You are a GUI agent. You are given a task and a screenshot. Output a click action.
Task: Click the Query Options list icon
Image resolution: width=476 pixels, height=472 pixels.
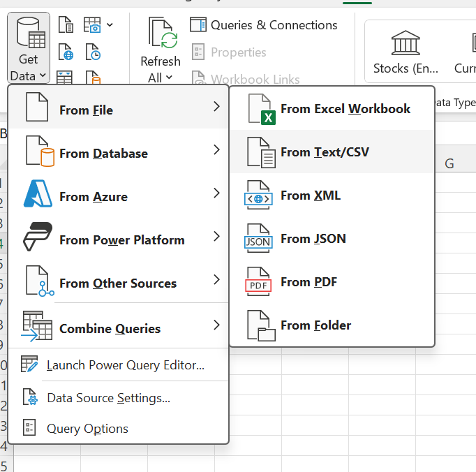point(29,427)
